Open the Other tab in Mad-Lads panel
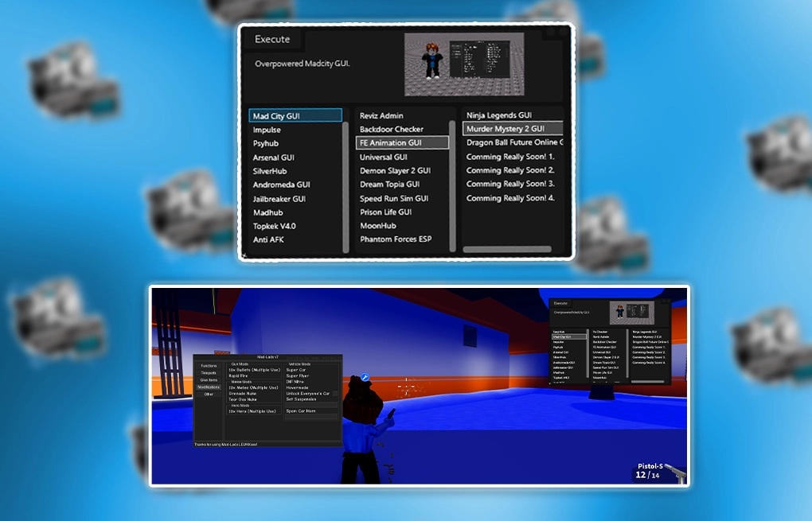 tap(209, 395)
